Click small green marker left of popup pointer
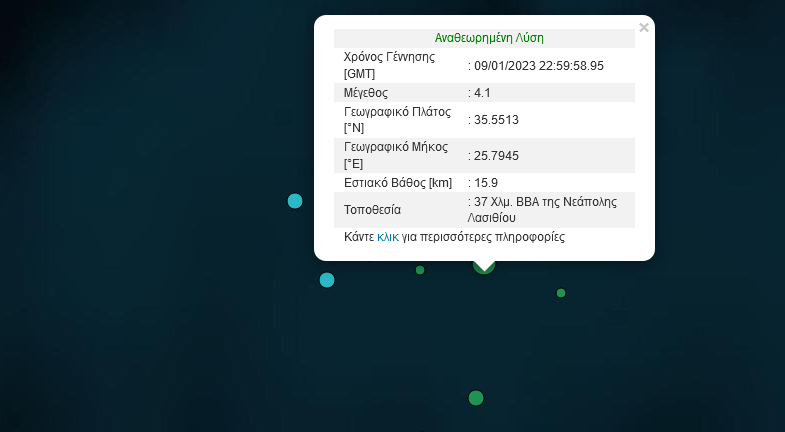This screenshot has height=432, width=785. (x=420, y=270)
